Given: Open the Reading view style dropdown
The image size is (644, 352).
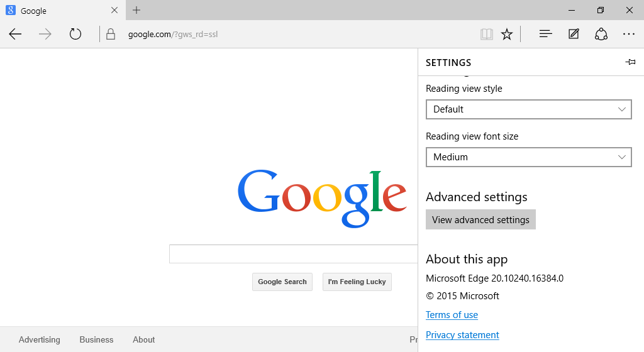Looking at the screenshot, I should (x=528, y=109).
